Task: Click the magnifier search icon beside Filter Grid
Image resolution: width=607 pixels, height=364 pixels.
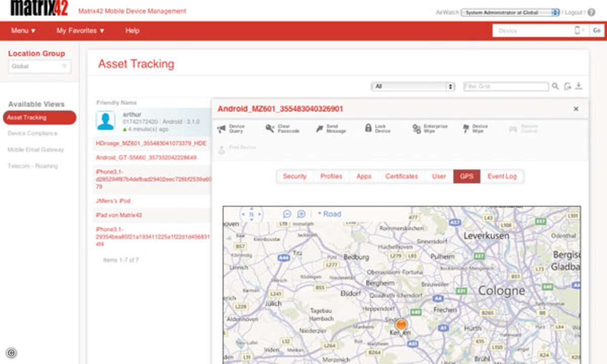Action: 555,86
